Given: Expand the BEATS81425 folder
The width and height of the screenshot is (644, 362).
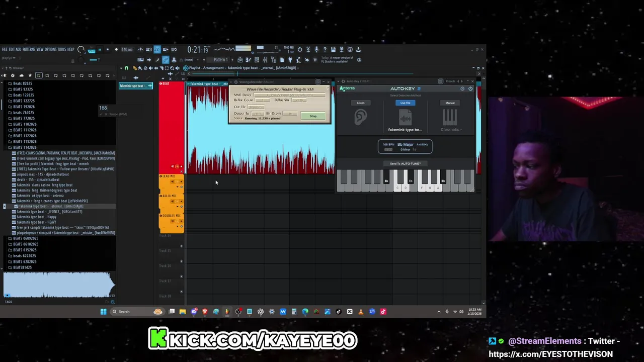Looking at the screenshot, I should [22, 267].
